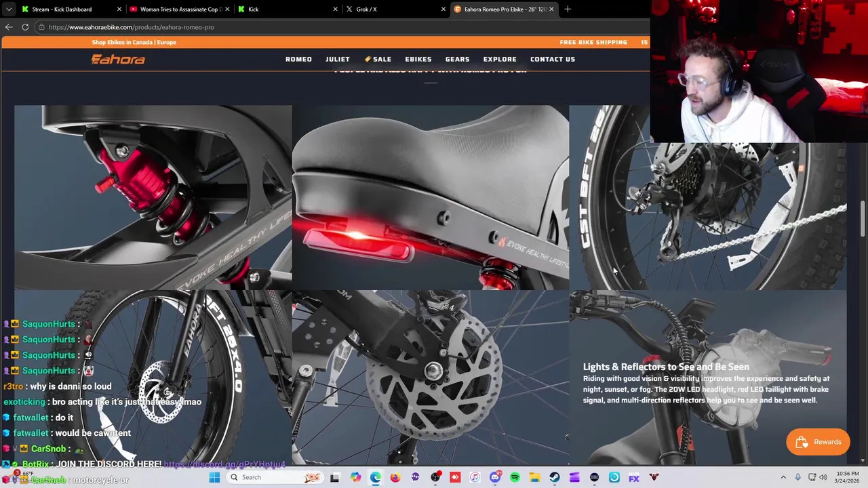Open Task View on the taskbar

coord(334,477)
